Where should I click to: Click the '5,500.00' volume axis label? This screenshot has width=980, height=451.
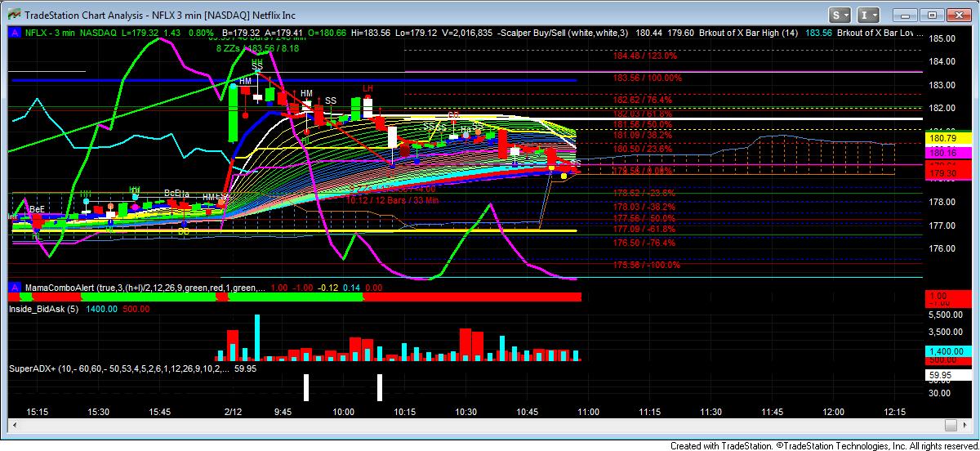point(946,315)
